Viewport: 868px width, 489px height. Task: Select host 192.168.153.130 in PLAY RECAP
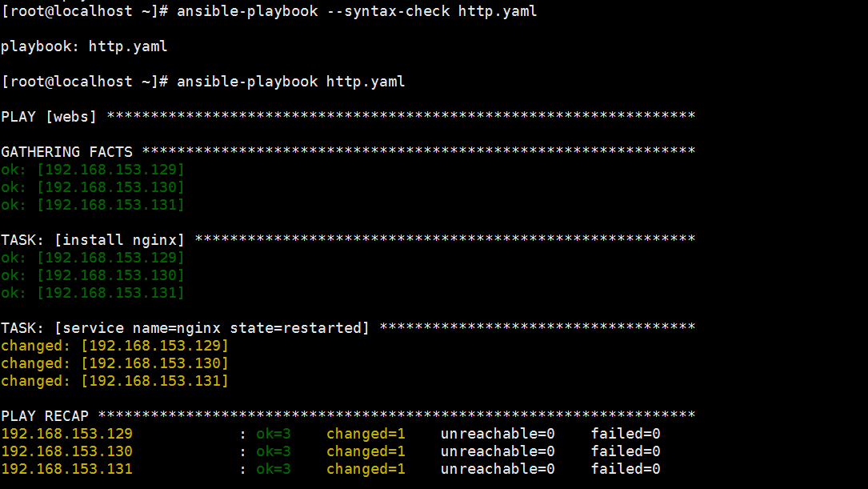(x=67, y=451)
